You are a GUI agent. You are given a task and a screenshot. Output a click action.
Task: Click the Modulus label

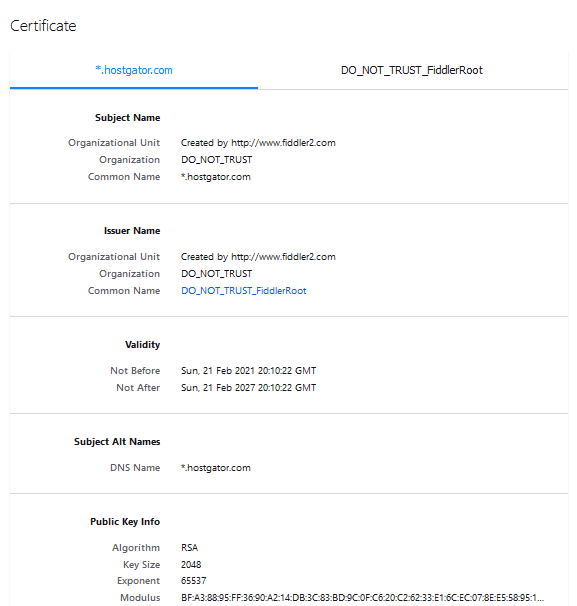[x=140, y=598]
